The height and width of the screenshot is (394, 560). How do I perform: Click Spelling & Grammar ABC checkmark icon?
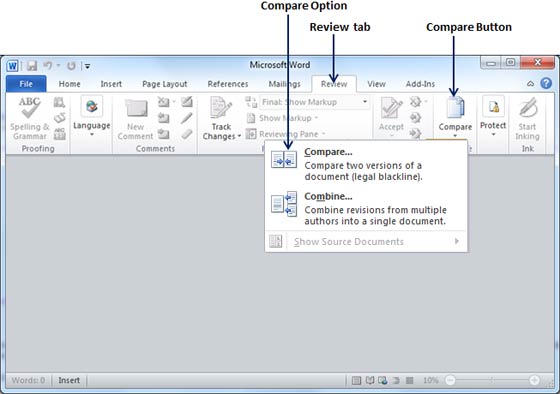(30, 108)
